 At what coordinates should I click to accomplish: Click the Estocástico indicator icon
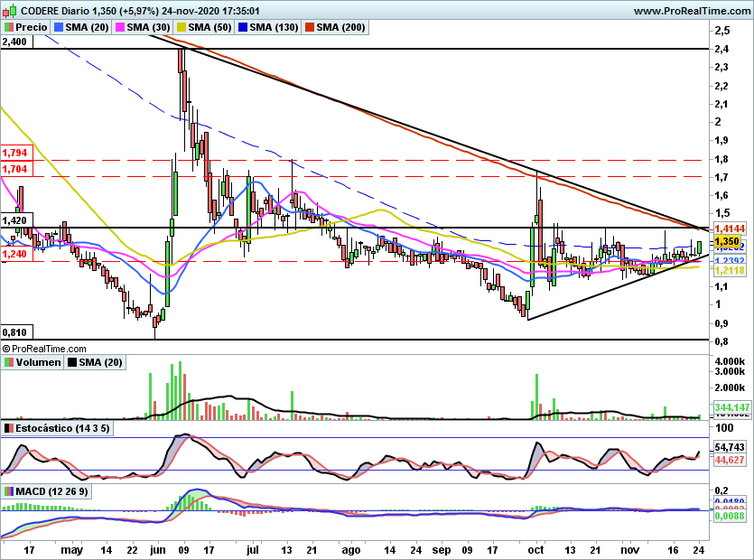(9, 427)
